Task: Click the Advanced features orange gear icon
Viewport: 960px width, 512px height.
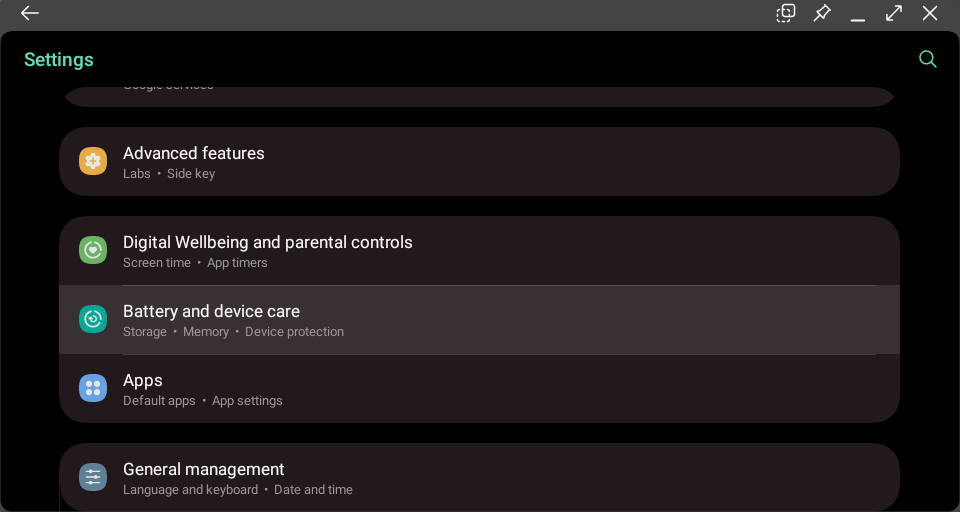Action: tap(93, 161)
